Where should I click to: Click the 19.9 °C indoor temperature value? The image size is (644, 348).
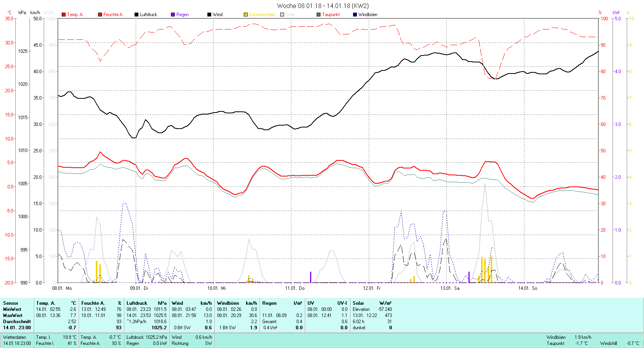69,337
